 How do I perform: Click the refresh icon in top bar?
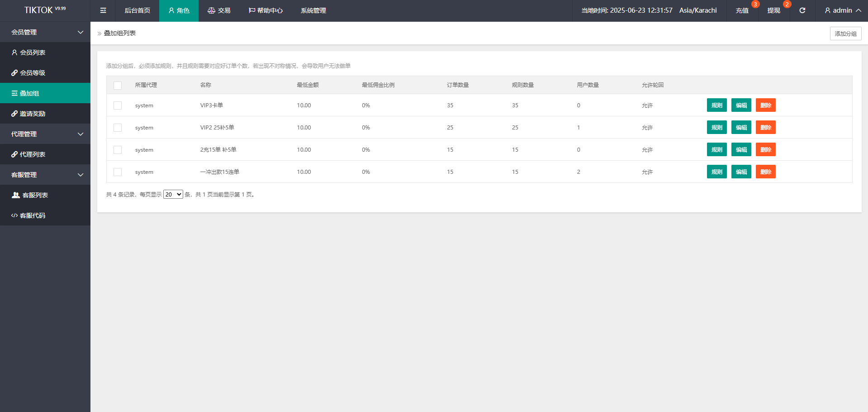(802, 10)
